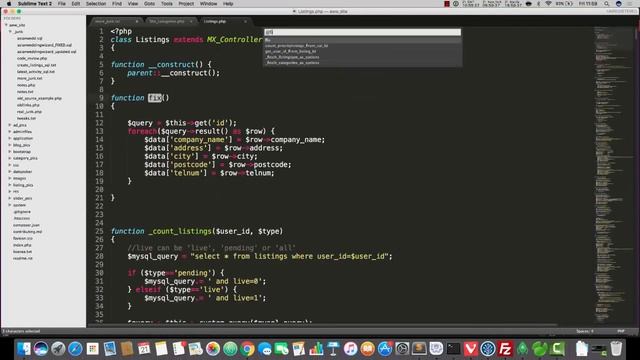Open Reminders app in the dock
Screen dimensions: 640x360
[x=178, y=349]
